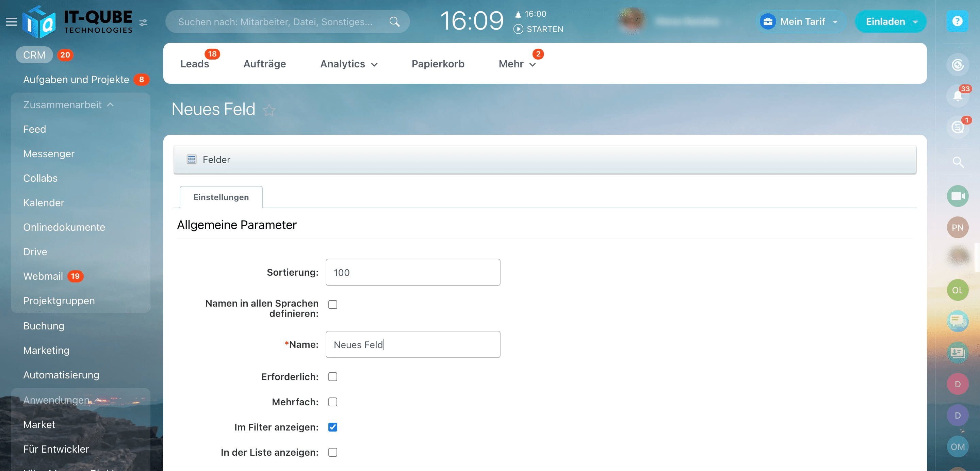Open Webmail from the sidebar
Viewport: 980px width, 471px height.
tap(43, 276)
